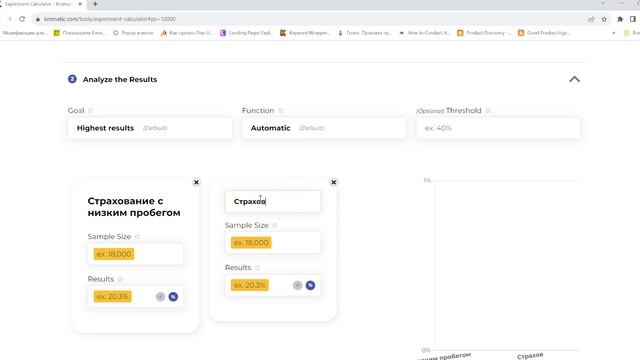Bookmark this page with the star icon
This screenshot has height=360, width=640.
click(x=604, y=19)
